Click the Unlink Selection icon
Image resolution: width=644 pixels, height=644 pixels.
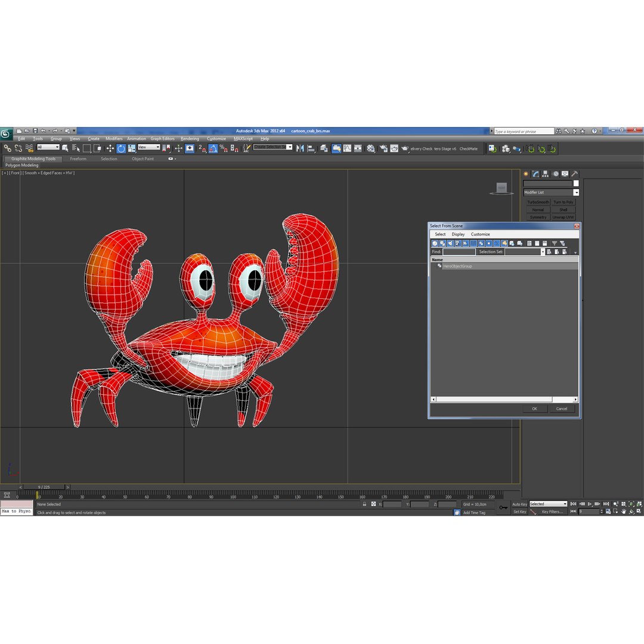[18, 148]
